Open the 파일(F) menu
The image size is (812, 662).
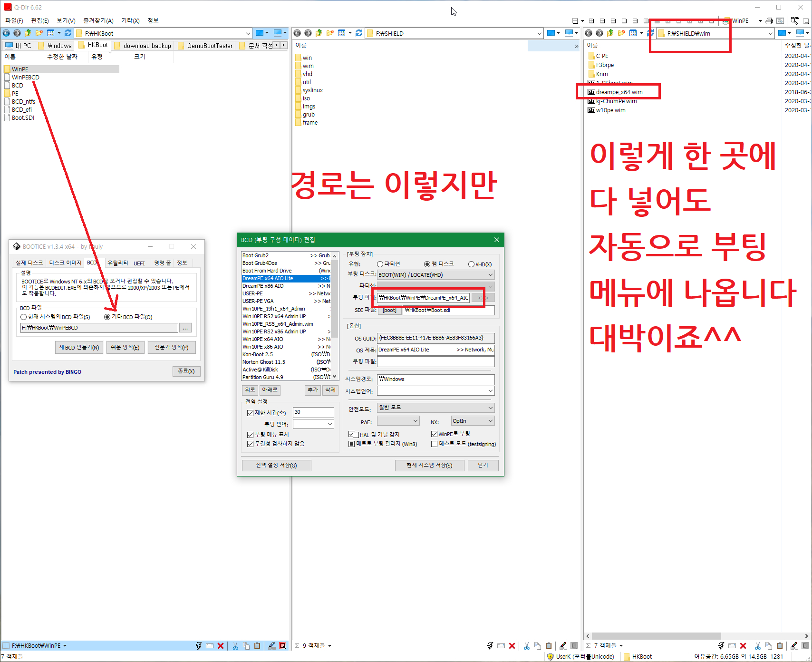coord(14,21)
